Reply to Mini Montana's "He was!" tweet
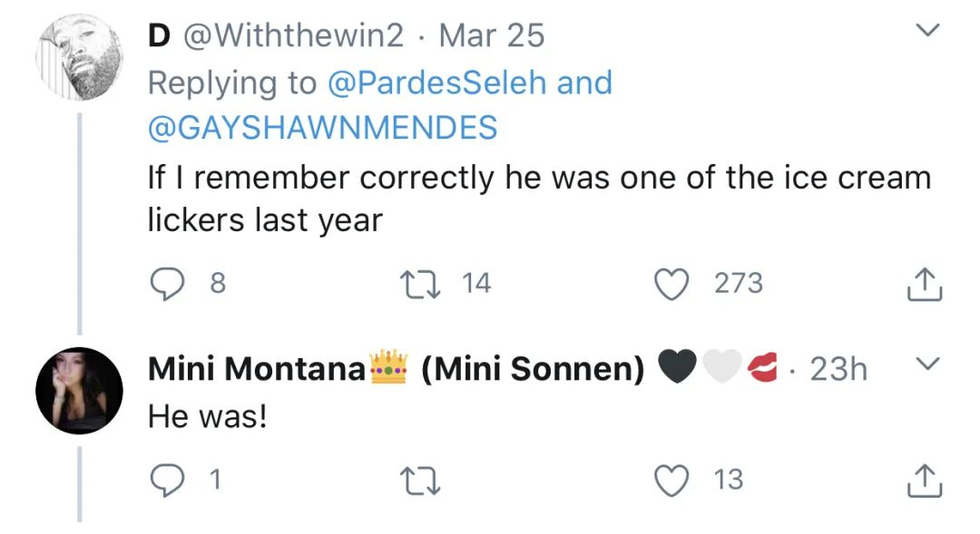This screenshot has width=980, height=534. tap(165, 479)
